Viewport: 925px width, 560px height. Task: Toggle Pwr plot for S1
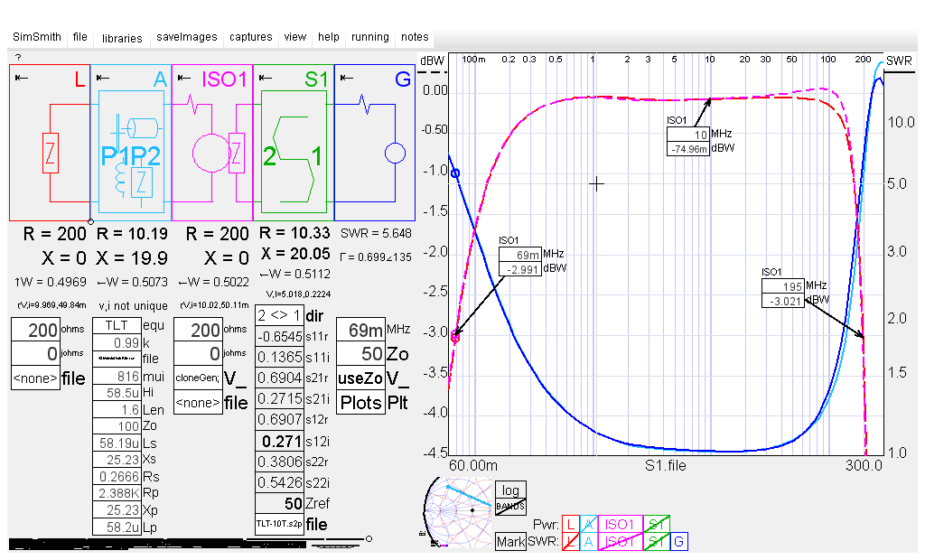[x=656, y=524]
